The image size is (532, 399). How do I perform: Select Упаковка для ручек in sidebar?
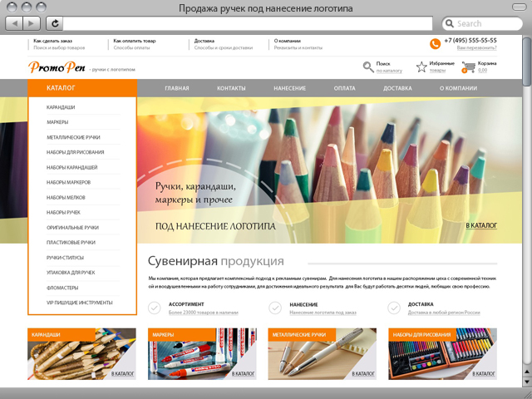click(x=71, y=273)
